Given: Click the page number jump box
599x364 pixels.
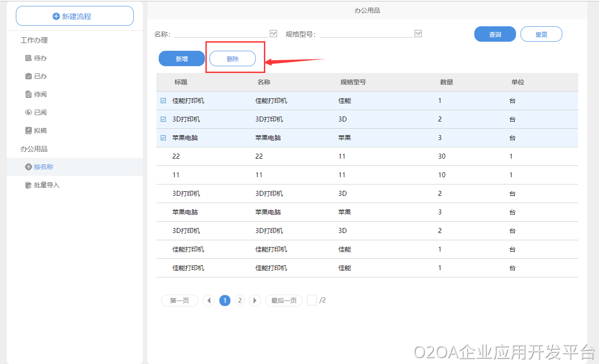Looking at the screenshot, I should coord(312,300).
